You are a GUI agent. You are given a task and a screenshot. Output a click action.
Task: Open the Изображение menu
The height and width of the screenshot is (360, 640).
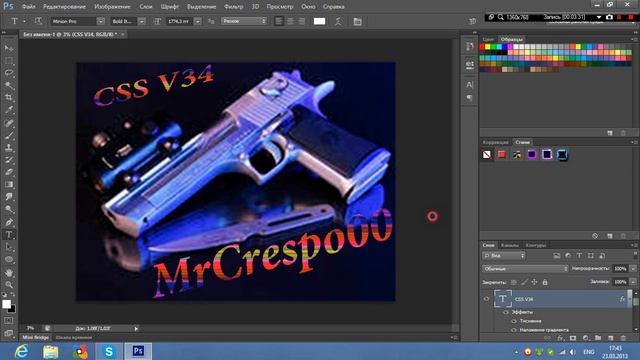pos(112,7)
